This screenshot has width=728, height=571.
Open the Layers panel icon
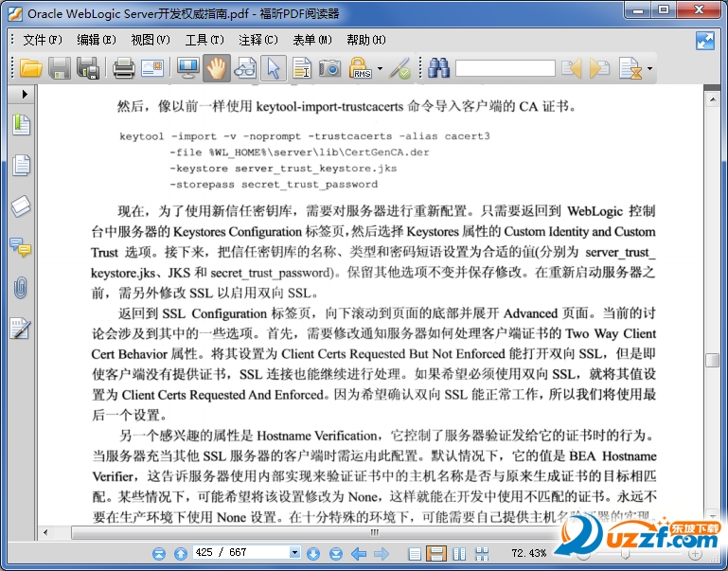pos(21,206)
